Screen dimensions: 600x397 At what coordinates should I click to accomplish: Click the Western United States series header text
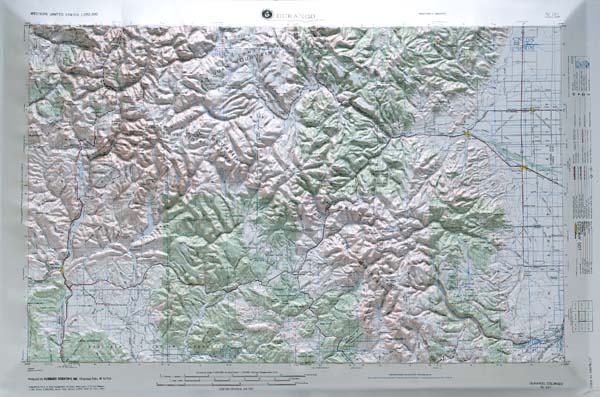(64, 14)
